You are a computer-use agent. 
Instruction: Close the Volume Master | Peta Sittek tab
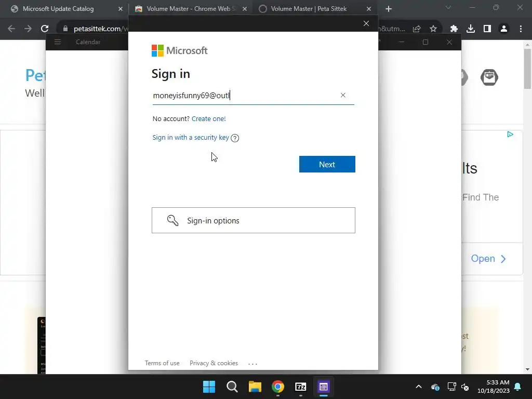369,9
